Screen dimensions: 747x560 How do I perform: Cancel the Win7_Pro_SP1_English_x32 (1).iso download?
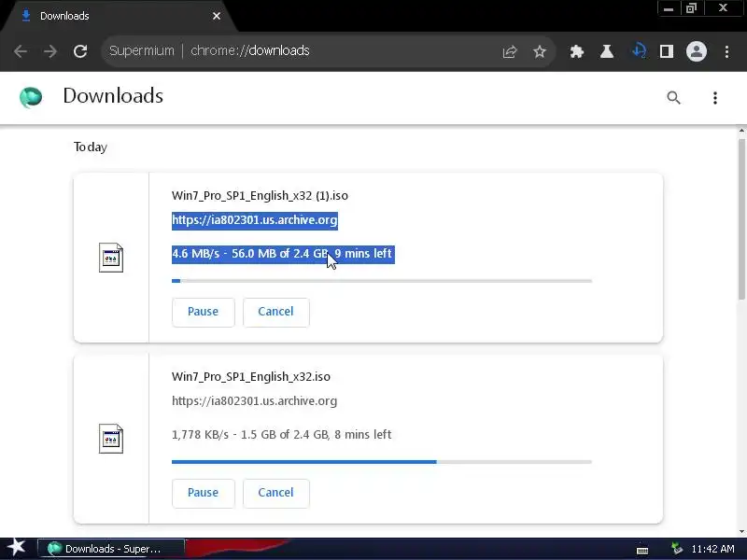point(275,312)
